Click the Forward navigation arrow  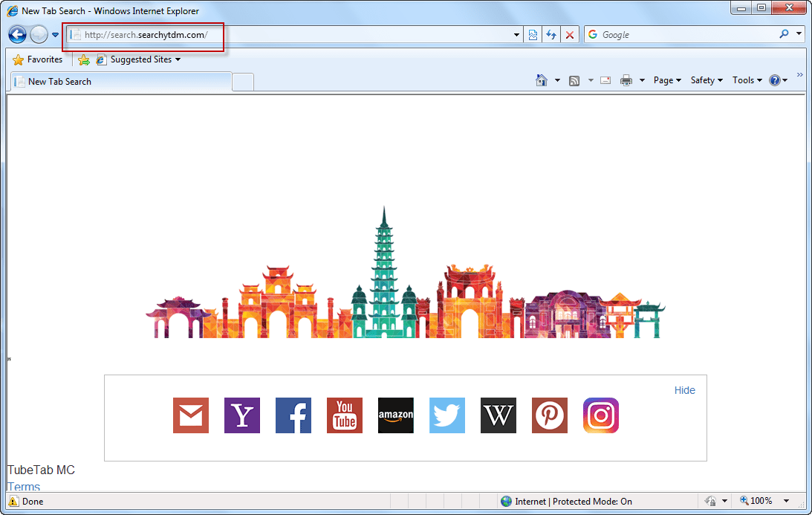click(39, 35)
